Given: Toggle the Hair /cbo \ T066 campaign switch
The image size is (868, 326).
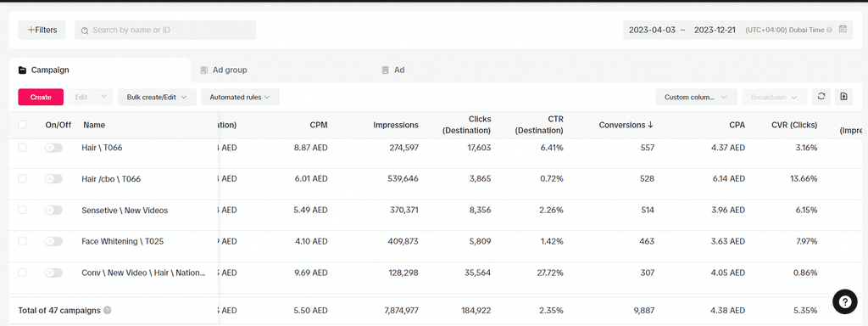Looking at the screenshot, I should coord(53,178).
